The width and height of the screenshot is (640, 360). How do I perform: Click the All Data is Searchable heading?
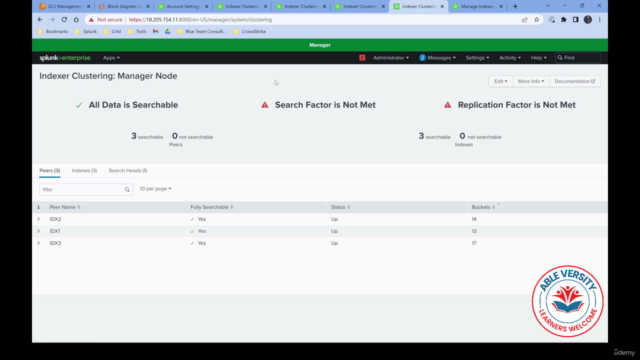(133, 105)
